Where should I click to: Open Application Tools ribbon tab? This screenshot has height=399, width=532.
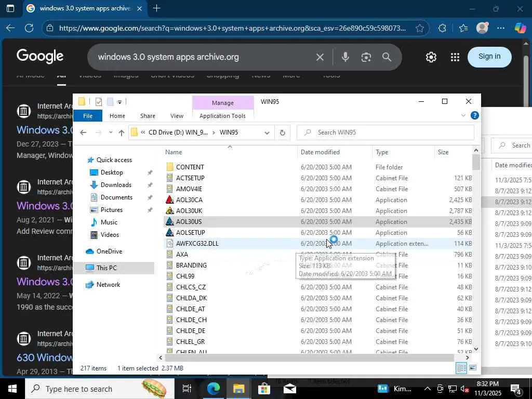[222, 116]
